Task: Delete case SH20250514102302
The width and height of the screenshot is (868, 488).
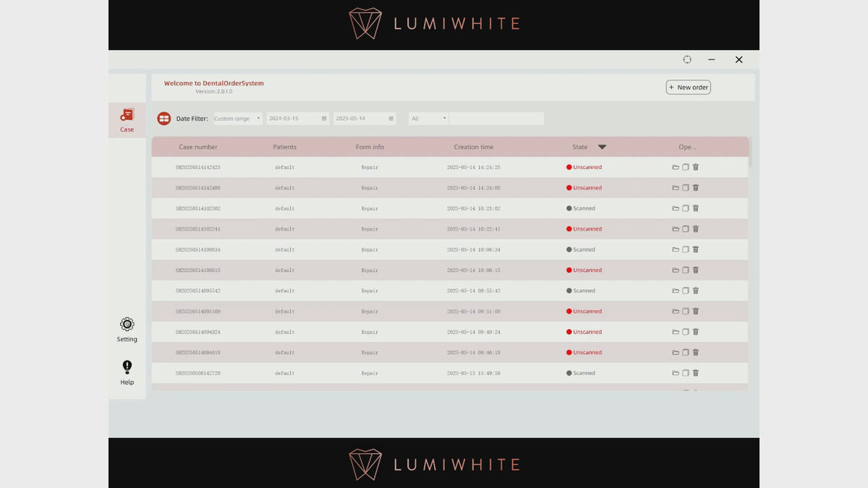Action: point(696,208)
